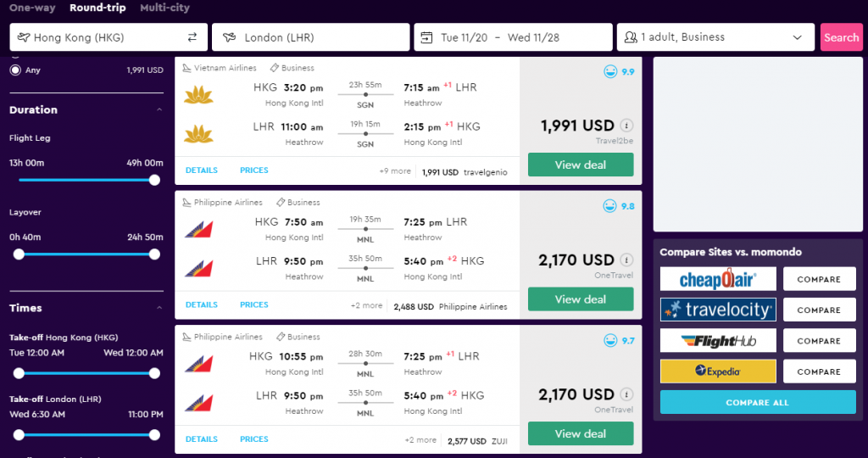
Task: Open DETAILS for the 7:50 am Philippine Airlines flight
Action: 202,304
